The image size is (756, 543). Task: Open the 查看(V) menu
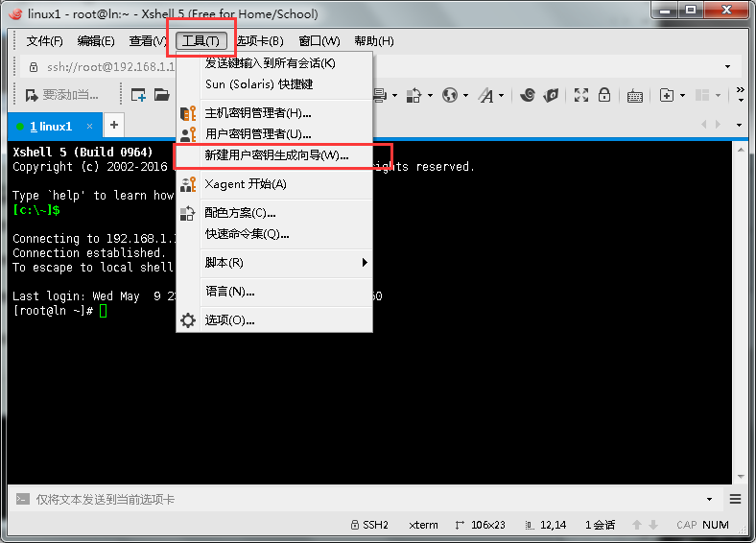click(147, 41)
